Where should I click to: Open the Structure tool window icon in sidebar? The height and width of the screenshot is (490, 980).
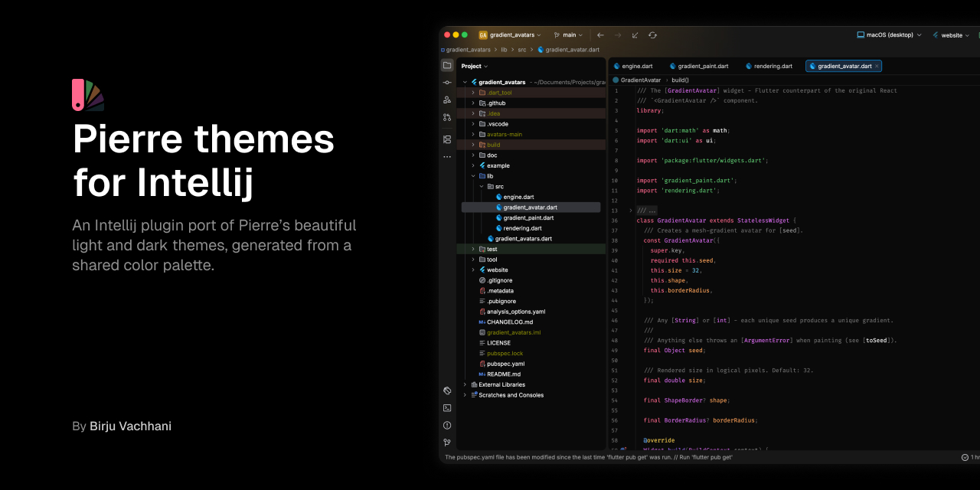[x=447, y=100]
